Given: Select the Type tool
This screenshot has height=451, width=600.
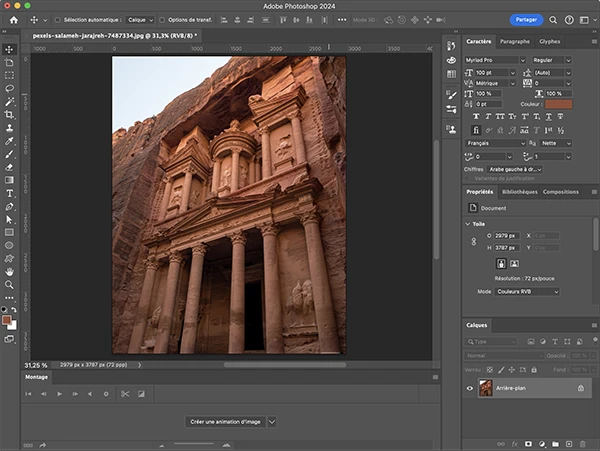Looking at the screenshot, I should (9, 194).
